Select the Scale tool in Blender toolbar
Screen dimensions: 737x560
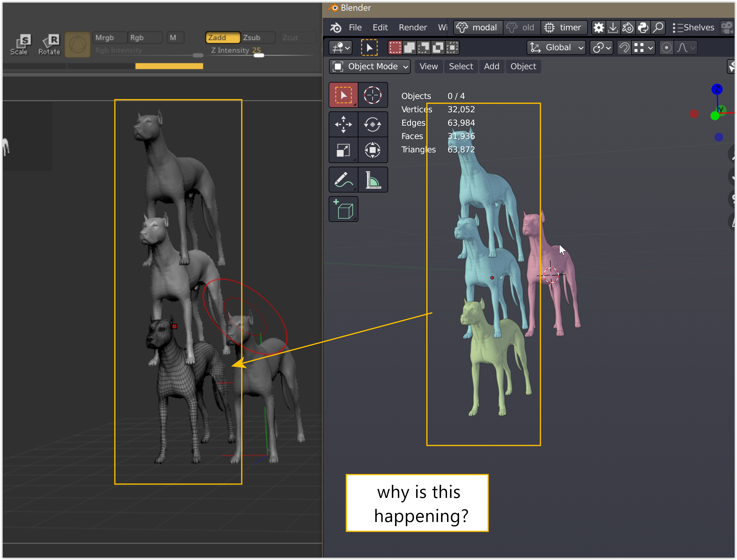click(x=344, y=150)
